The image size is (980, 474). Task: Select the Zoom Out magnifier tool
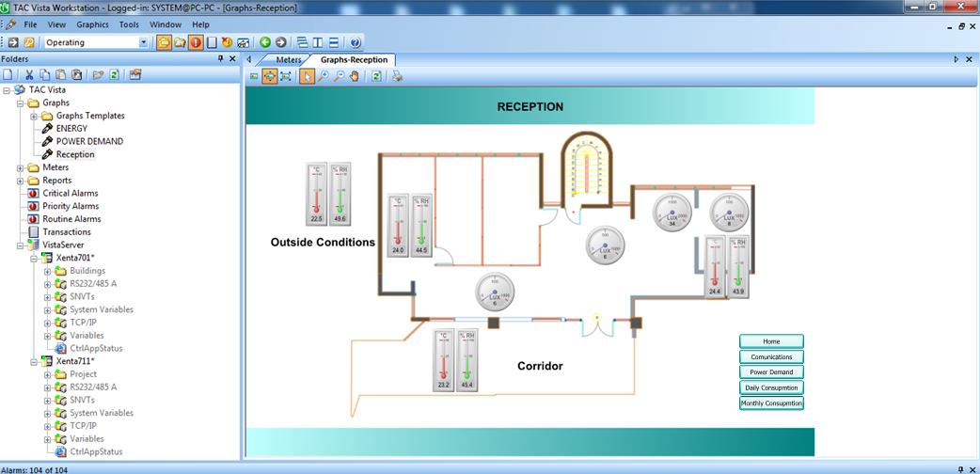339,76
